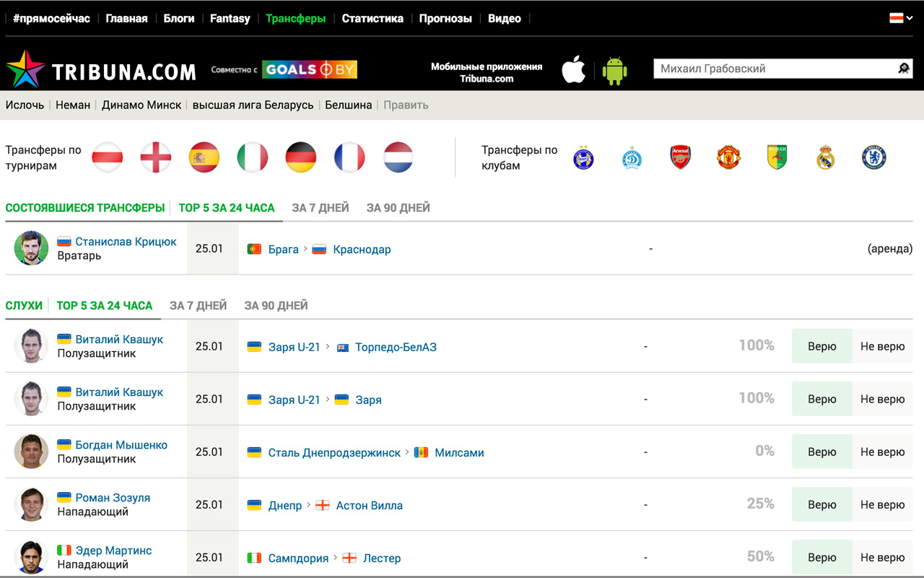Open the Динамо Минск quick link
The height and width of the screenshot is (578, 924).
pos(141,105)
